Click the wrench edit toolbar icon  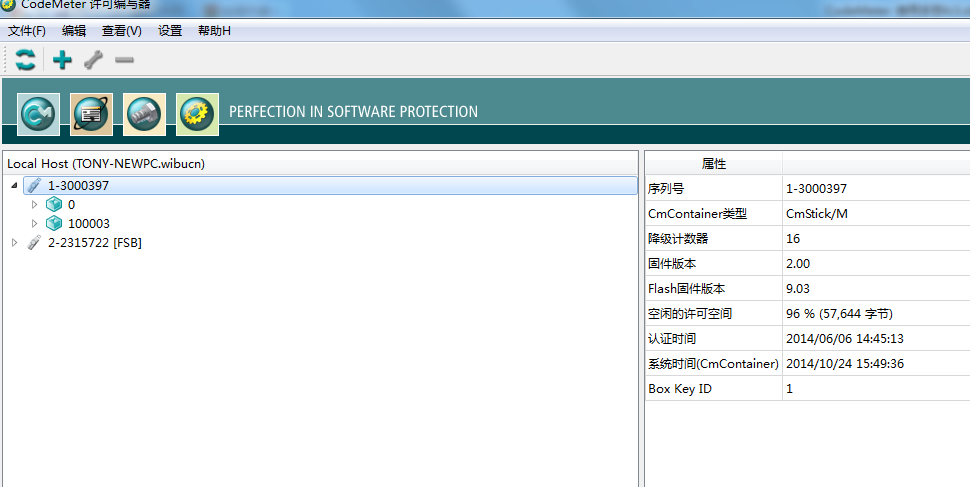click(93, 60)
